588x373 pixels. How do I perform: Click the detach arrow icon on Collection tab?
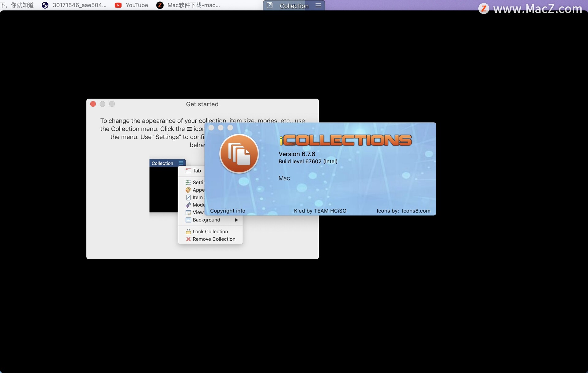[x=269, y=5]
